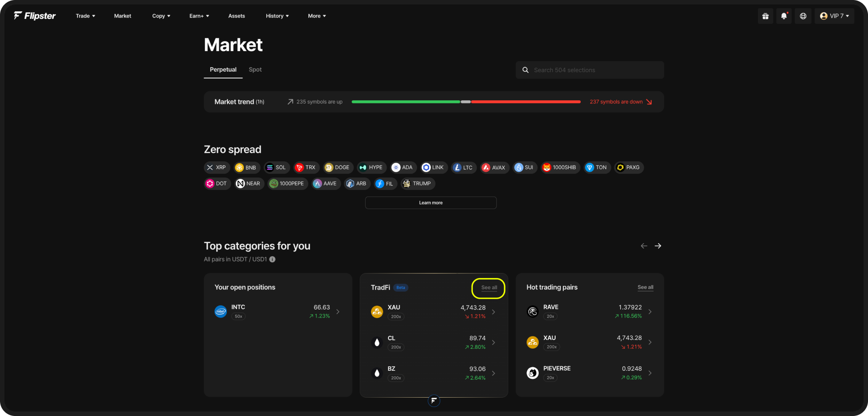Open XAU row in TradFi card
The height and width of the screenshot is (416, 868).
point(434,312)
